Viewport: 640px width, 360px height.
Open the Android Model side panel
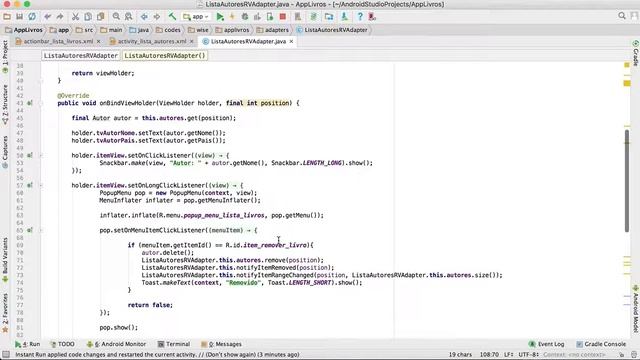(x=636, y=309)
